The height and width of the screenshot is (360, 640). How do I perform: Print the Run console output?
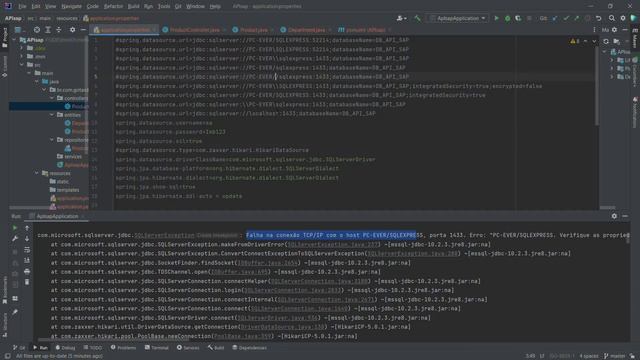click(x=27, y=271)
